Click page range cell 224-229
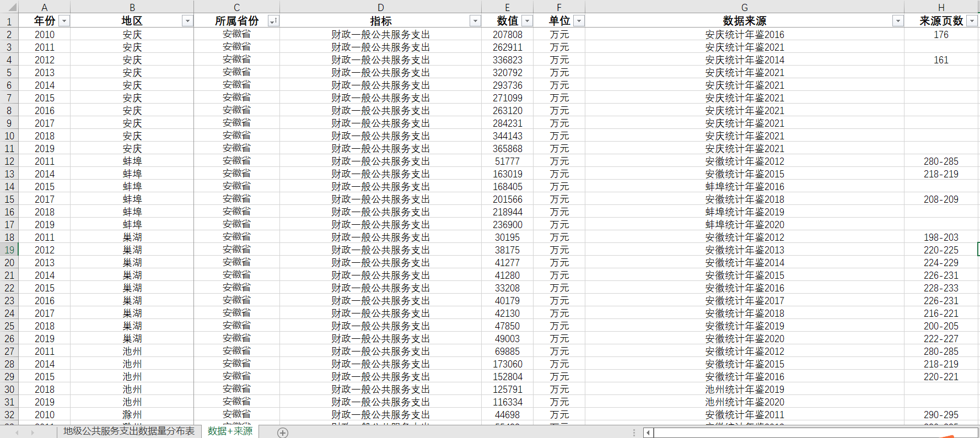 941,263
